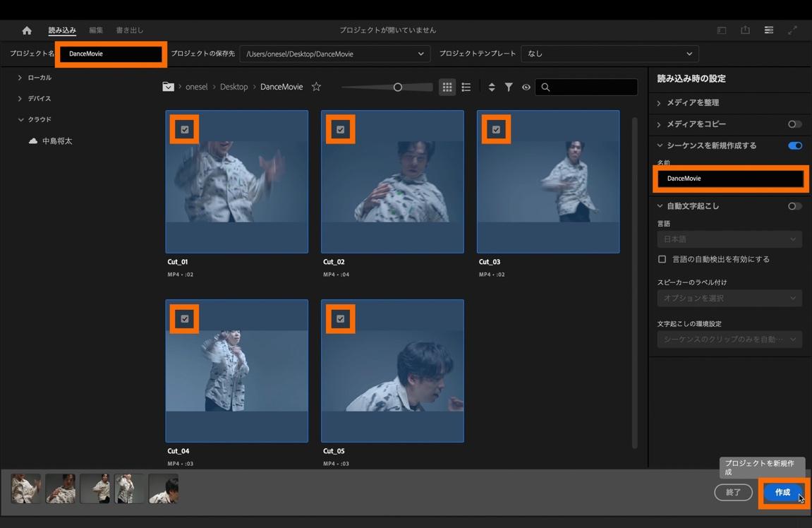Uncheck the Cut_04 clip checkbox
The height and width of the screenshot is (528, 812).
[x=185, y=318]
